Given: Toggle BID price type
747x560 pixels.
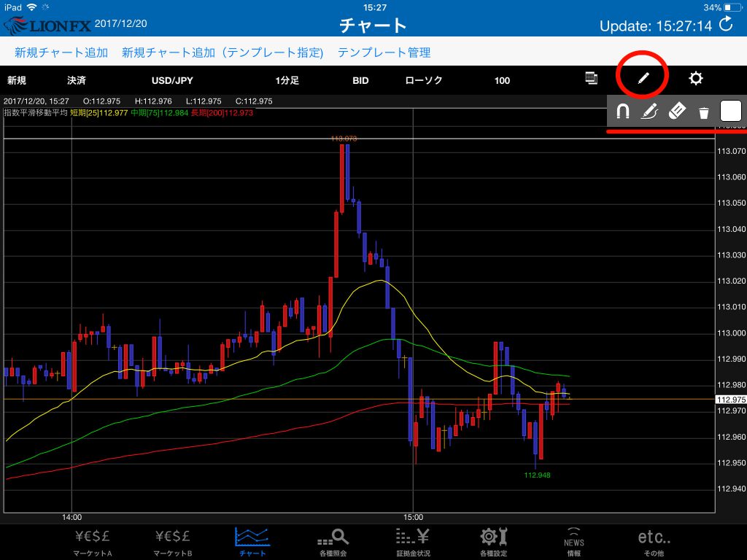Looking at the screenshot, I should (x=360, y=80).
